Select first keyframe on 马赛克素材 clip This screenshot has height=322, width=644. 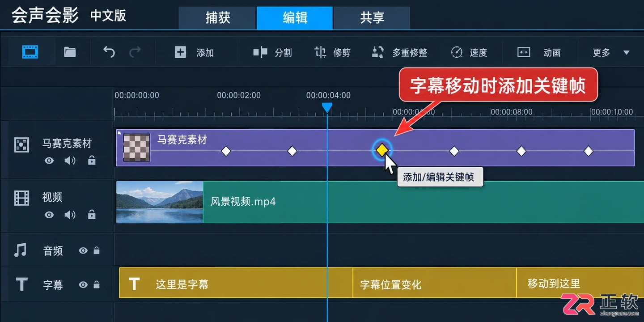[x=226, y=151]
